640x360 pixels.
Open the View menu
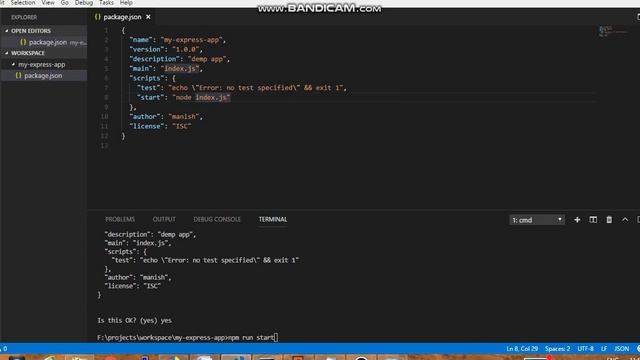coord(48,3)
